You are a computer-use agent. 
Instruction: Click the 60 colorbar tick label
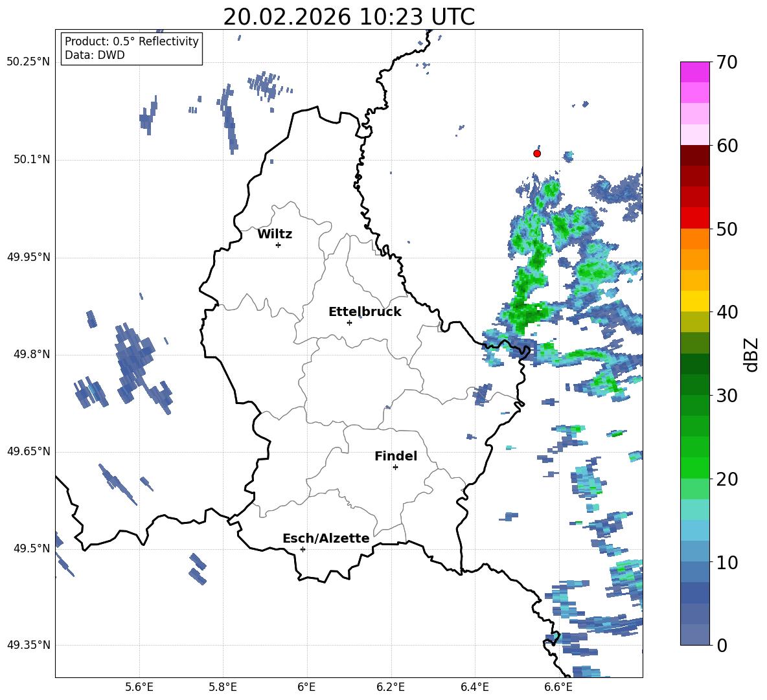click(727, 146)
